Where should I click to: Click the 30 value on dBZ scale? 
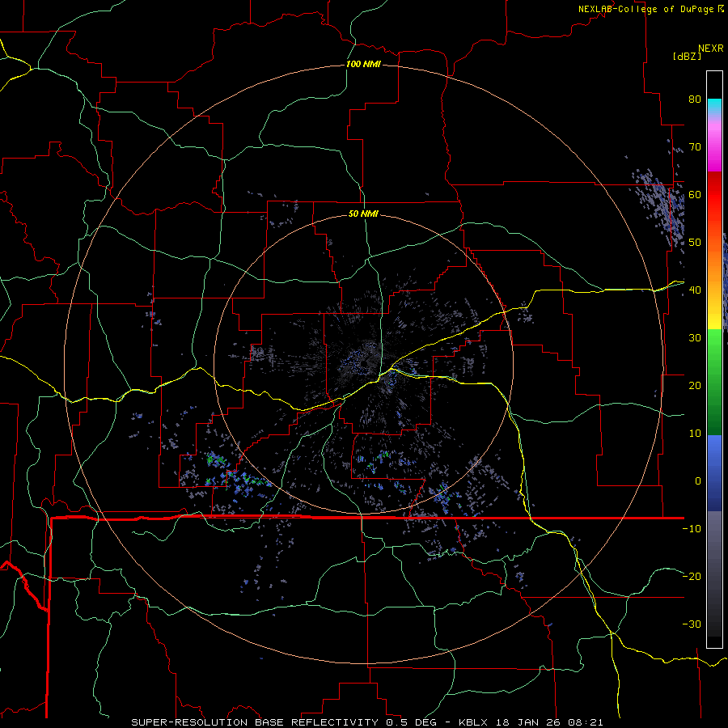tap(695, 338)
